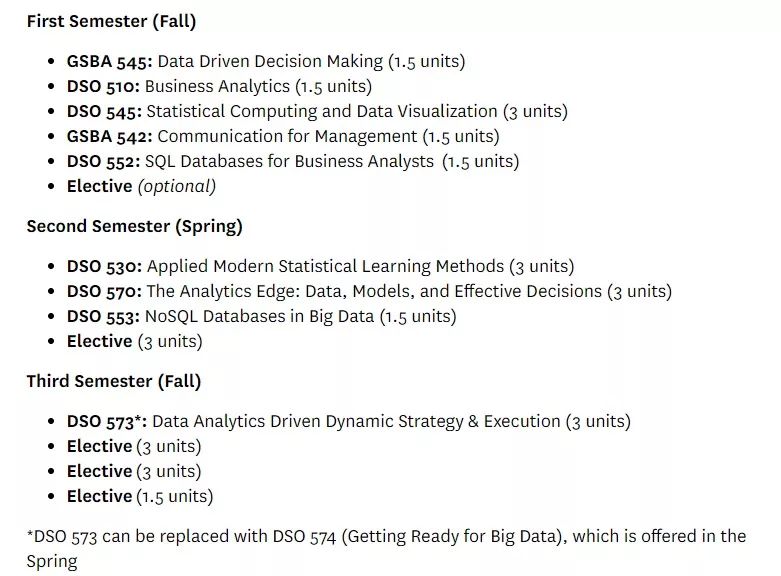781x576 pixels.
Task: Click Data Analytics Driven Dynamic Strategy title
Action: click(x=356, y=421)
